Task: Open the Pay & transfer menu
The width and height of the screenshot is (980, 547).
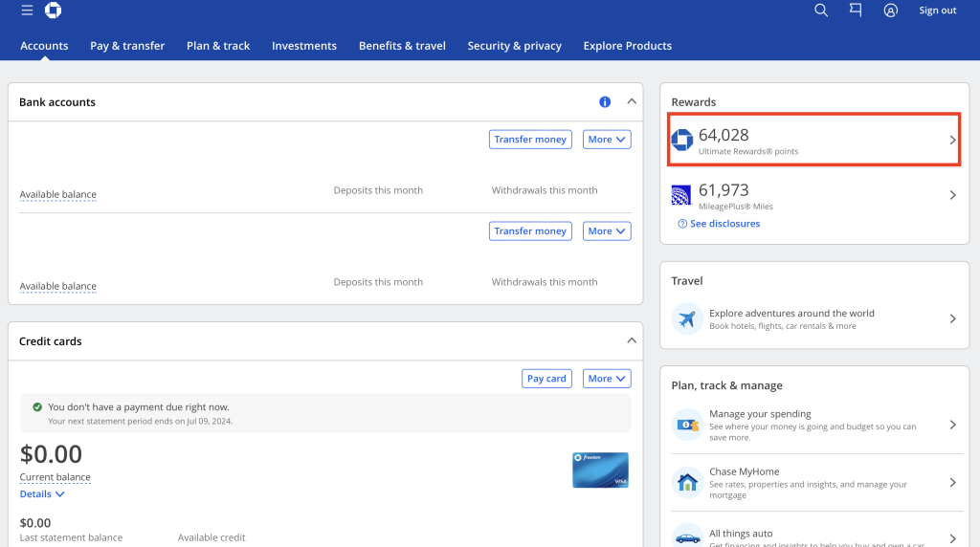Action: [x=127, y=46]
